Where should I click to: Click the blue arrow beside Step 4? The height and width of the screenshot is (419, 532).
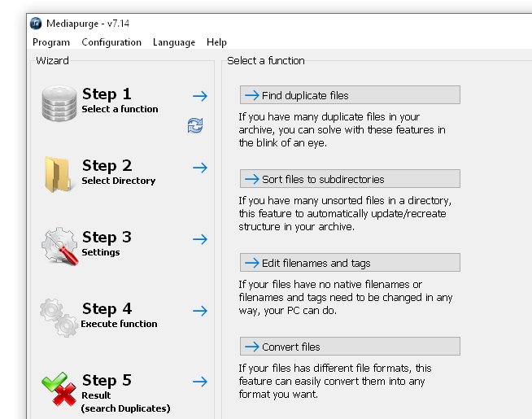tap(200, 311)
